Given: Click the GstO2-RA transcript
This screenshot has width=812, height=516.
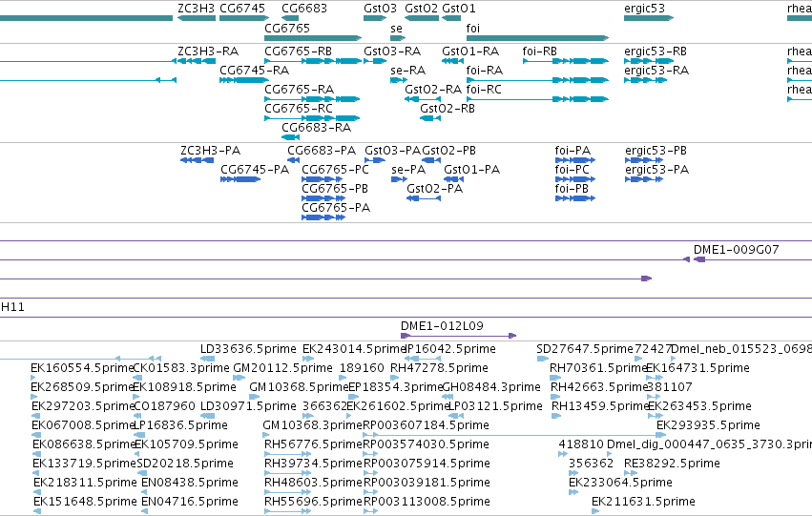Looking at the screenshot, I should [422, 99].
